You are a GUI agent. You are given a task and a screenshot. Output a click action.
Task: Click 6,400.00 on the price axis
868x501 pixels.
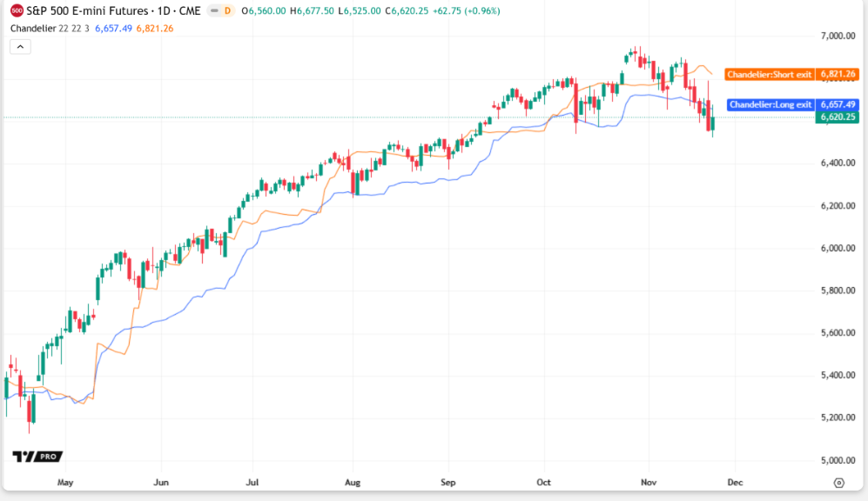(838, 164)
